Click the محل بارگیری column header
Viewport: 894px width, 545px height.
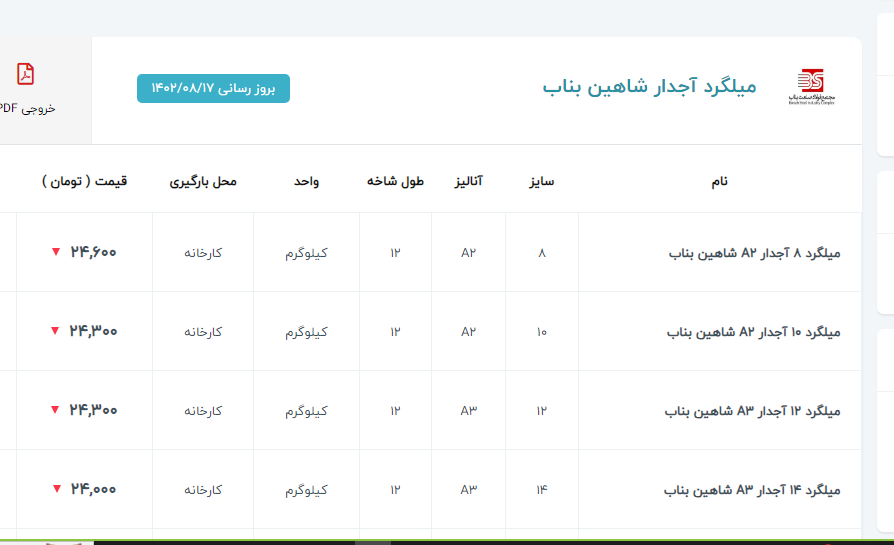click(203, 181)
